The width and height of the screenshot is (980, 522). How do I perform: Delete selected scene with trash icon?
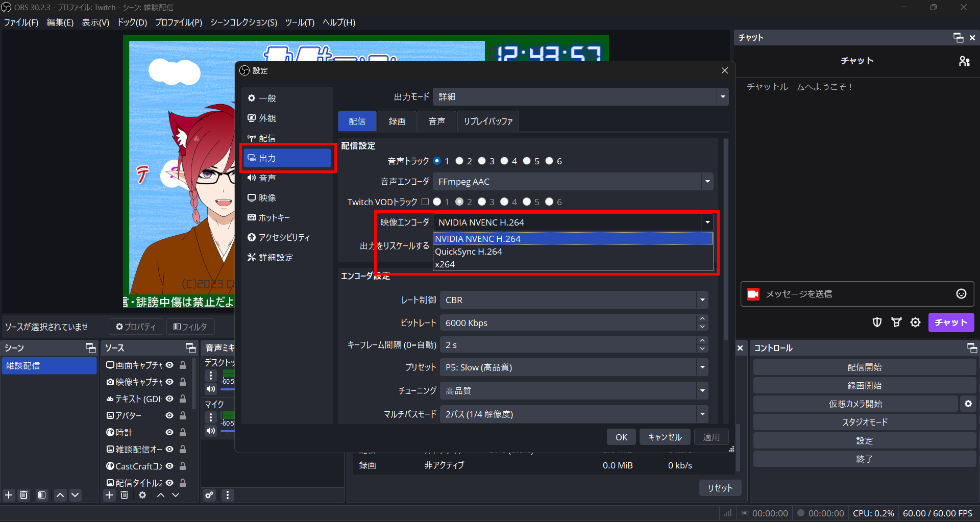point(24,494)
